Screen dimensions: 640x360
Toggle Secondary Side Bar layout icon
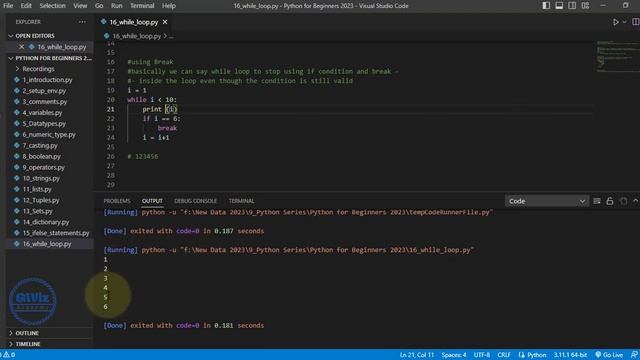click(572, 6)
